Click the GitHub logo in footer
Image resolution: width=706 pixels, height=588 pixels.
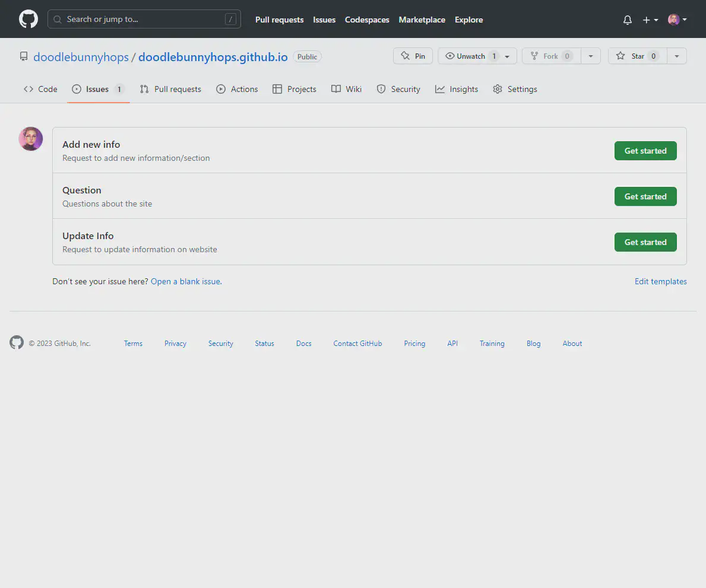[x=17, y=342]
